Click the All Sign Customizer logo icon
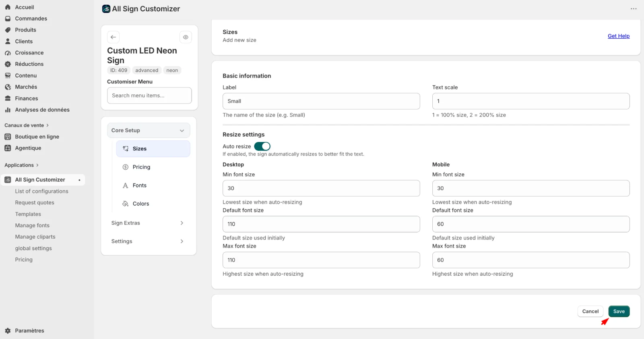644x339 pixels. [106, 9]
